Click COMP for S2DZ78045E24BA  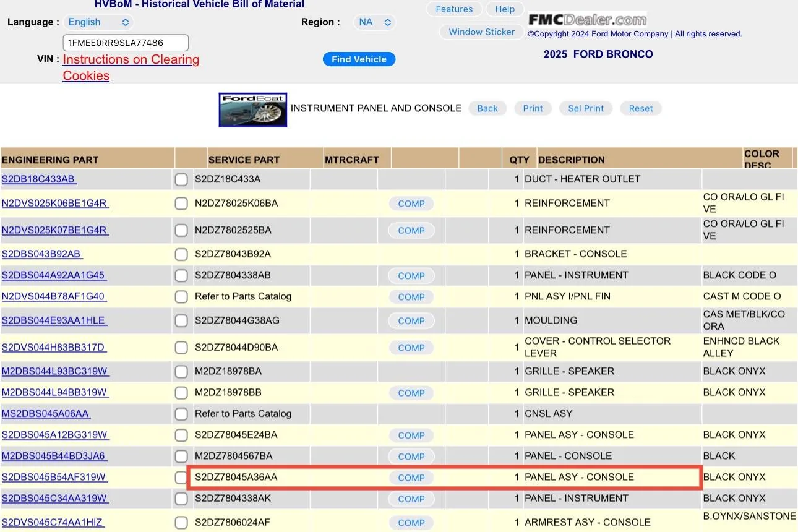tap(411, 435)
